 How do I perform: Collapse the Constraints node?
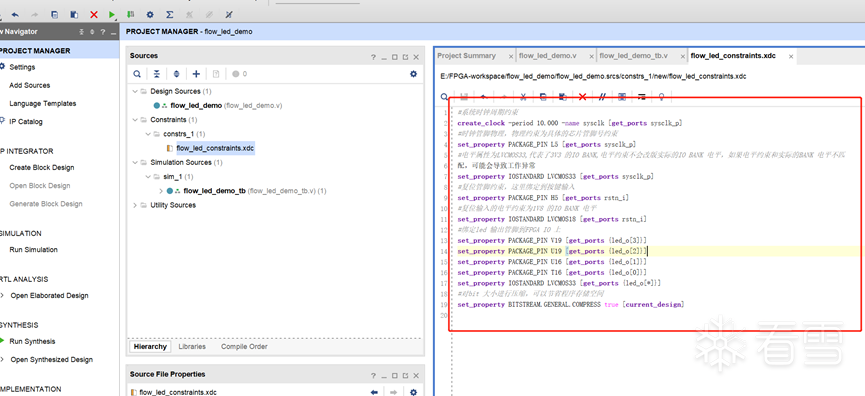coord(135,120)
